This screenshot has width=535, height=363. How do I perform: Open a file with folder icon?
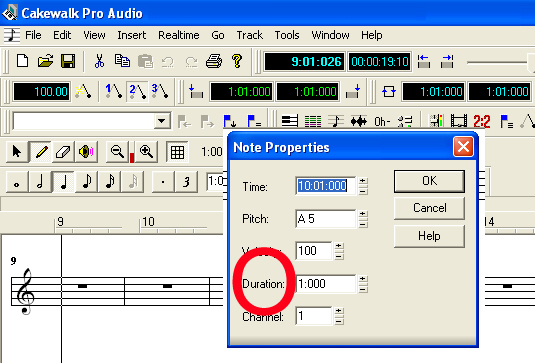coord(45,61)
